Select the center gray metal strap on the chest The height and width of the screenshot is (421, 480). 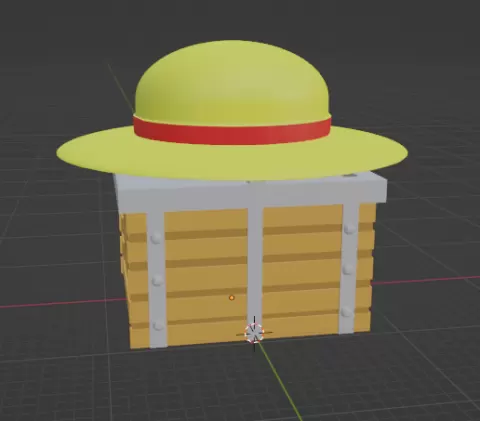click(255, 267)
